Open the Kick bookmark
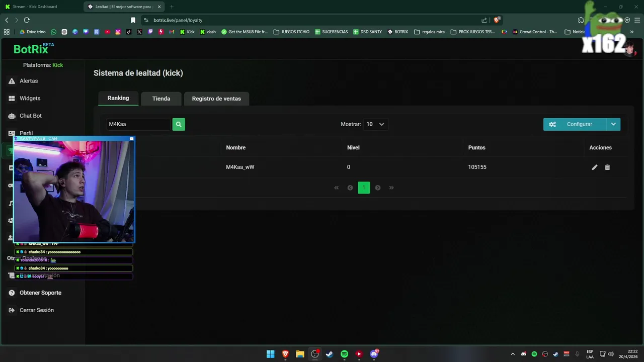The width and height of the screenshot is (644, 362). pos(187,32)
